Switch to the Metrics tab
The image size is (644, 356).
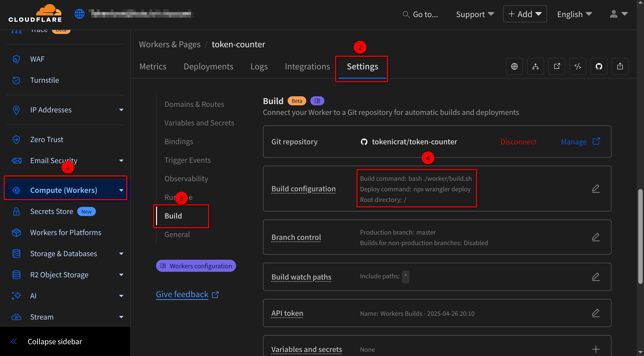tap(153, 66)
